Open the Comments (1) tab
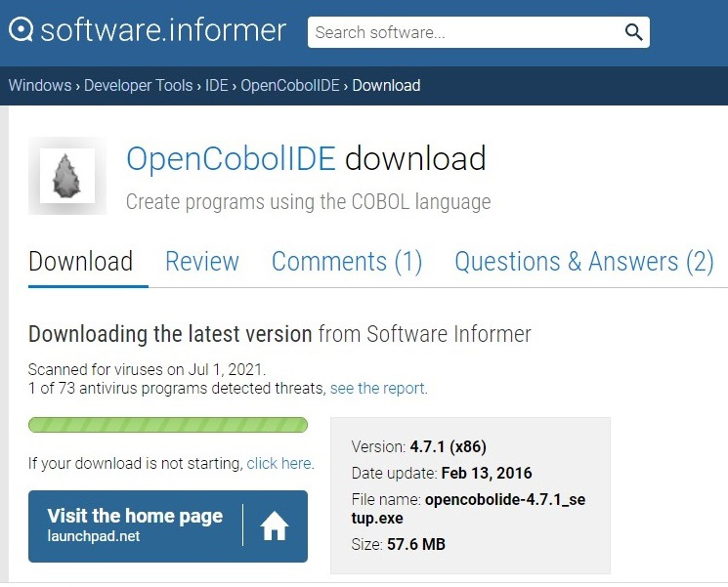 pyautogui.click(x=347, y=262)
